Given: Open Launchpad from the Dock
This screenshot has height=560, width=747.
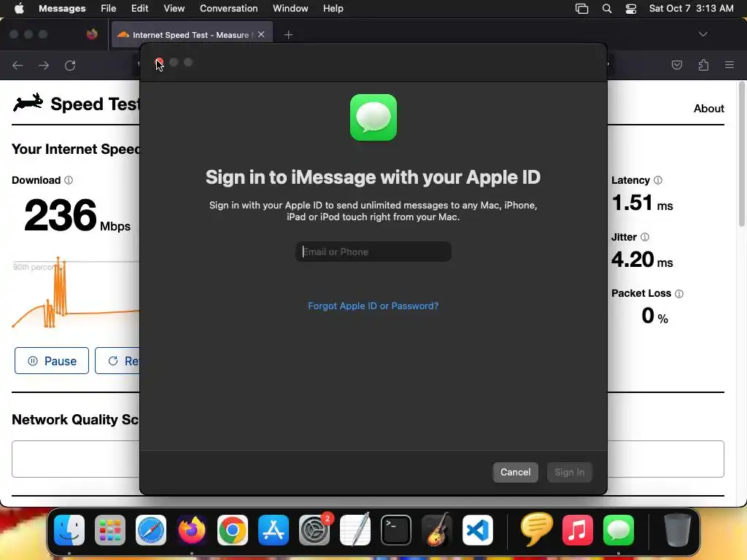Looking at the screenshot, I should [x=110, y=530].
